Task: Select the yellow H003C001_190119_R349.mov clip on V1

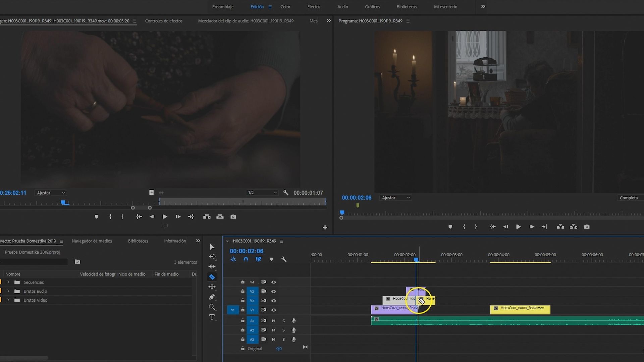Action: [520, 309]
